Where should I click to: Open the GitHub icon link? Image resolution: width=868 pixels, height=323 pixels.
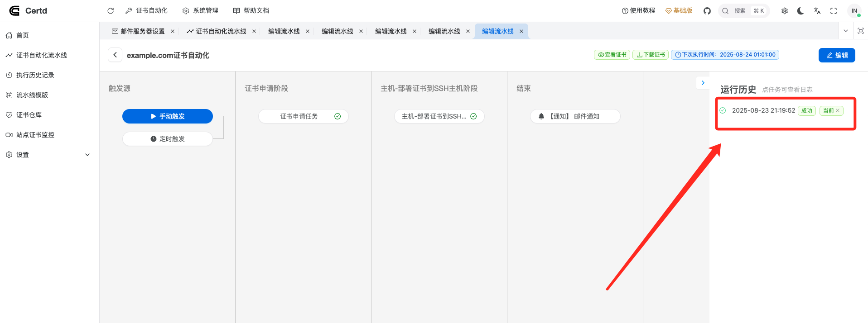click(x=707, y=11)
